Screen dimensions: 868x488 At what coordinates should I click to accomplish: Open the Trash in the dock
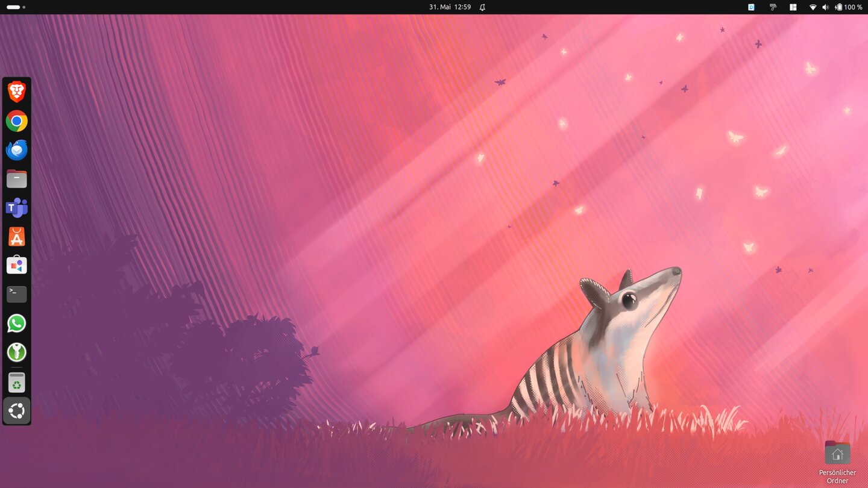[x=17, y=383]
